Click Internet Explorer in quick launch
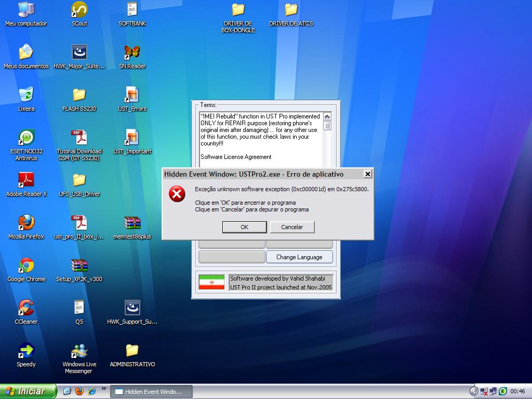Viewport: 532px width, 399px height. (x=91, y=391)
